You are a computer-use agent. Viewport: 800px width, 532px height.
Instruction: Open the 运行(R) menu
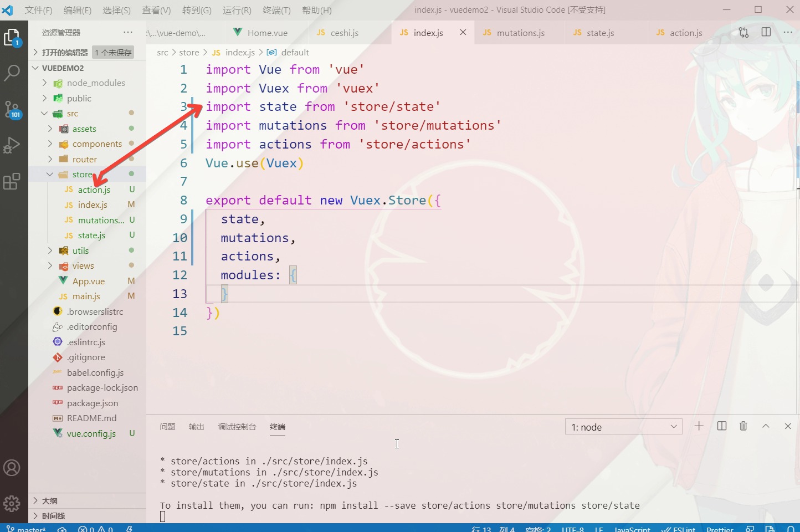point(237,10)
